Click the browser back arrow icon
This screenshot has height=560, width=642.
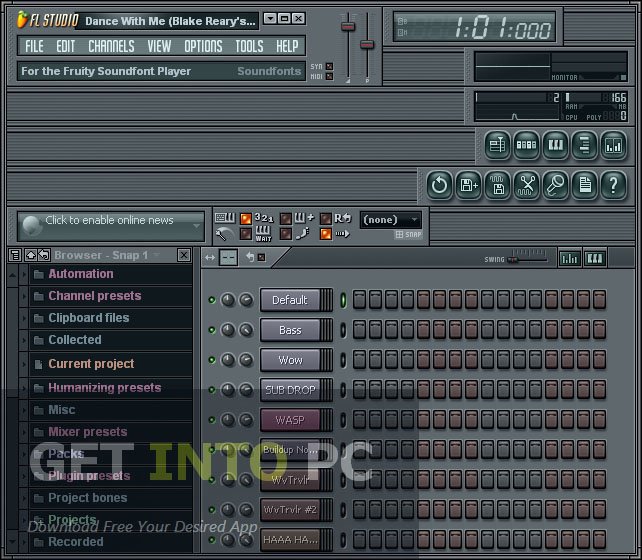pyautogui.click(x=43, y=255)
